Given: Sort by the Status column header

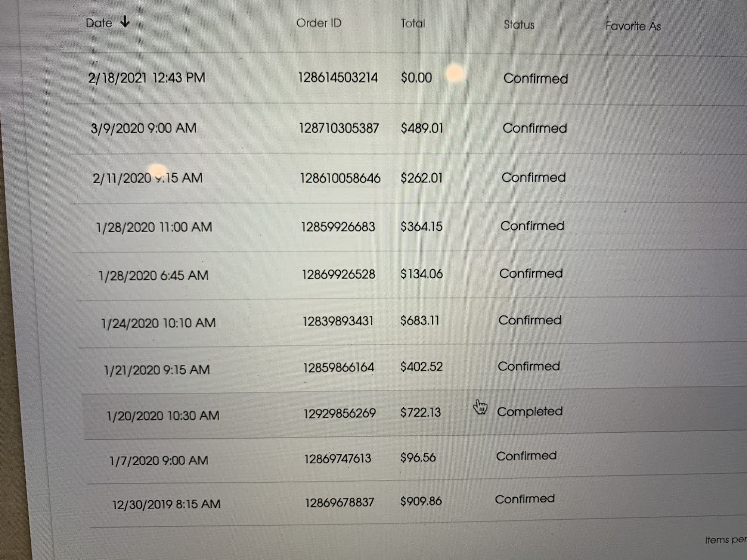Looking at the screenshot, I should 519,25.
